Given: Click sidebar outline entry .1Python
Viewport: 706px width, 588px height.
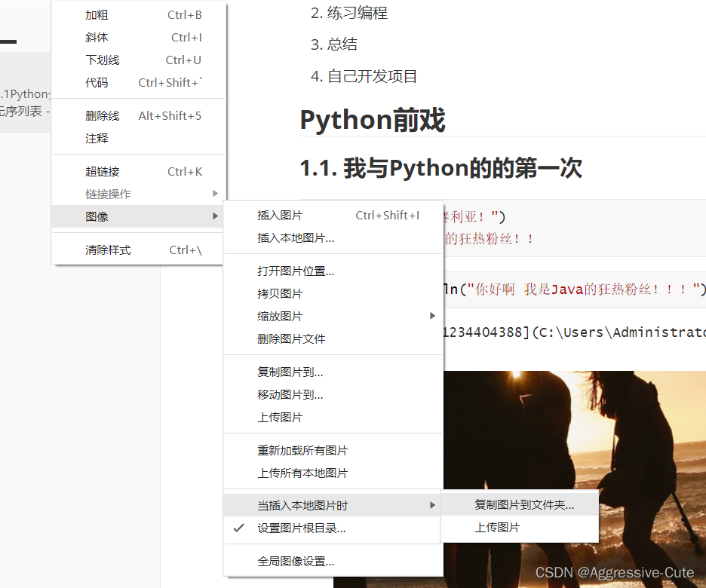Looking at the screenshot, I should click(25, 93).
